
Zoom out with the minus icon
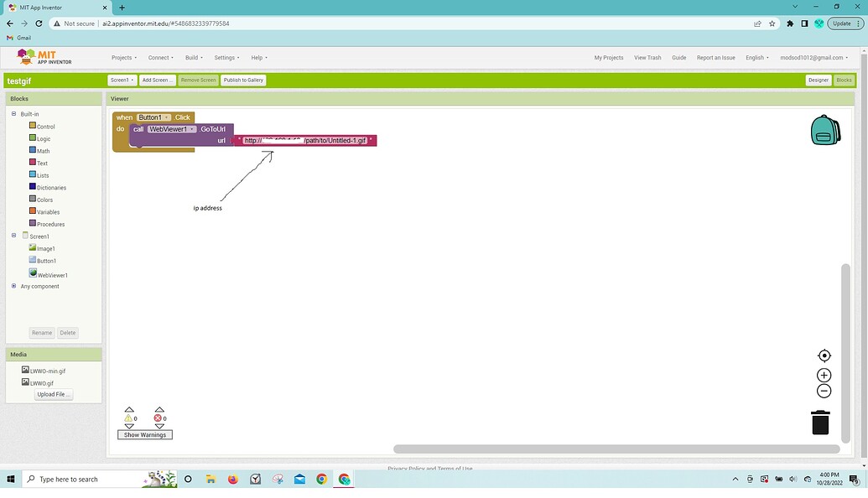click(824, 392)
